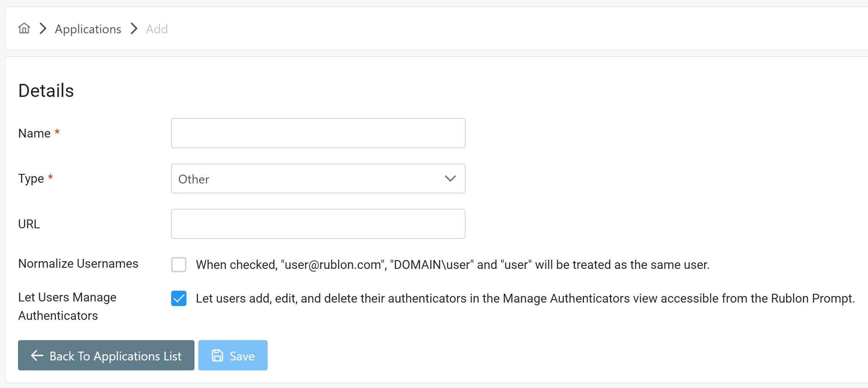
Task: Select the Add breadcrumb item
Action: pyautogui.click(x=157, y=29)
